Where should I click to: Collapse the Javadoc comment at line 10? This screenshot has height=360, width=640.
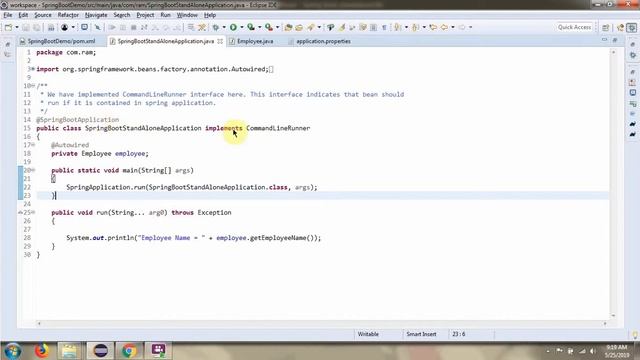coord(33,86)
